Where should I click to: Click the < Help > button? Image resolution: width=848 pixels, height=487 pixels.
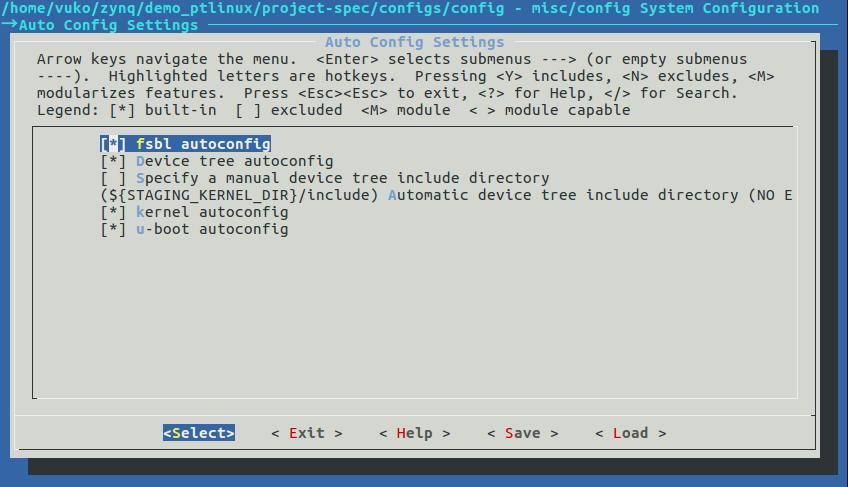[x=415, y=433]
